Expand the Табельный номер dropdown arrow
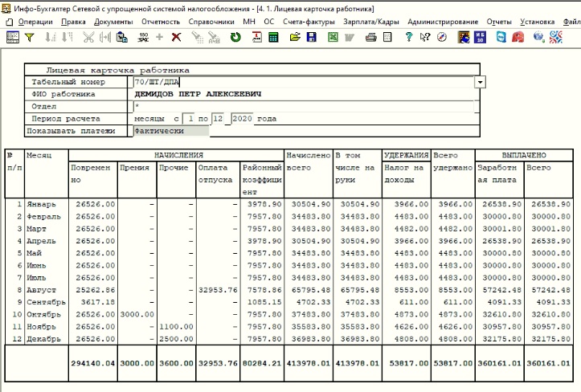 pyautogui.click(x=480, y=82)
